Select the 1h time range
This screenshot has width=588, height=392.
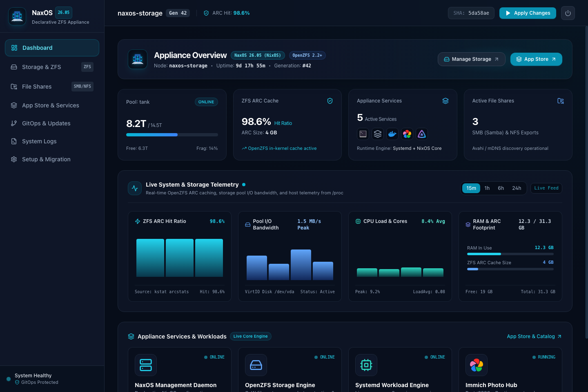click(x=487, y=188)
